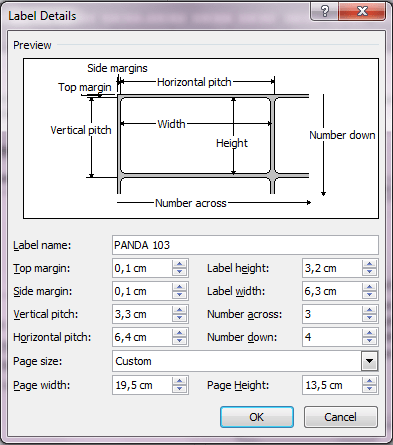This screenshot has width=393, height=445.
Task: Increase the Page Height value
Action: [x=369, y=381]
